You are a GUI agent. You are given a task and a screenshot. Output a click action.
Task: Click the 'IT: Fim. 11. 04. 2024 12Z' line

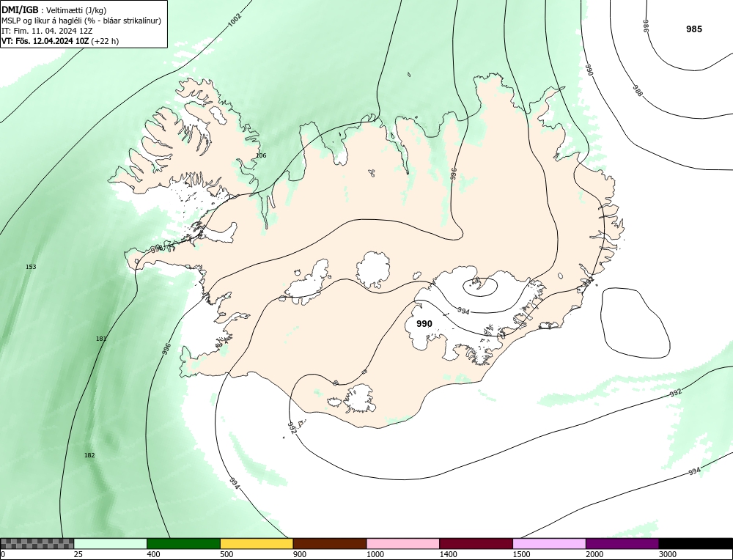pos(47,31)
